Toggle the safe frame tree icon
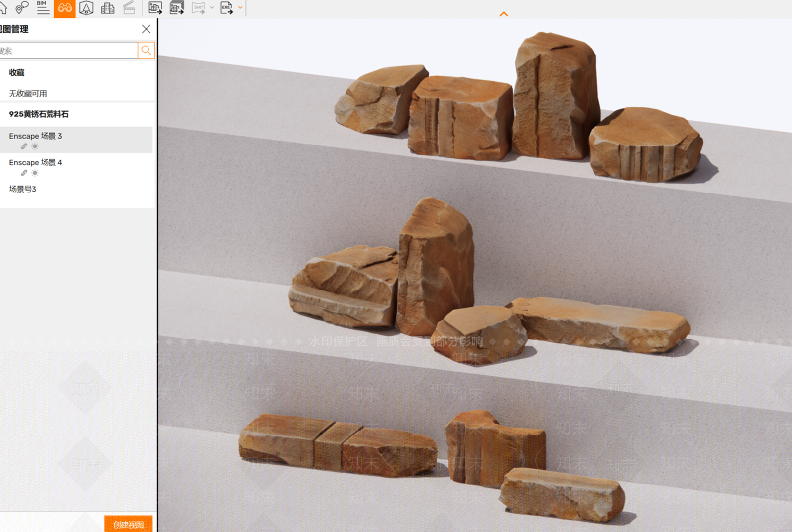792x532 pixels. click(x=86, y=8)
